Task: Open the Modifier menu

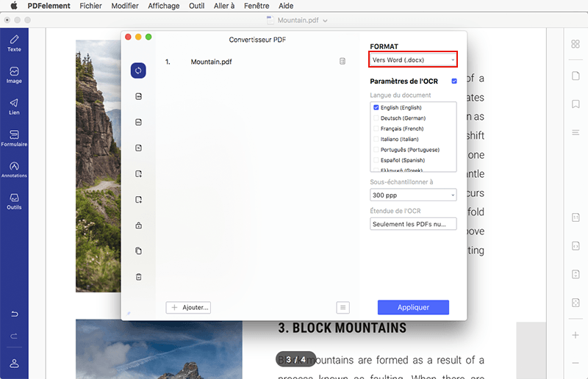Action: 125,6
